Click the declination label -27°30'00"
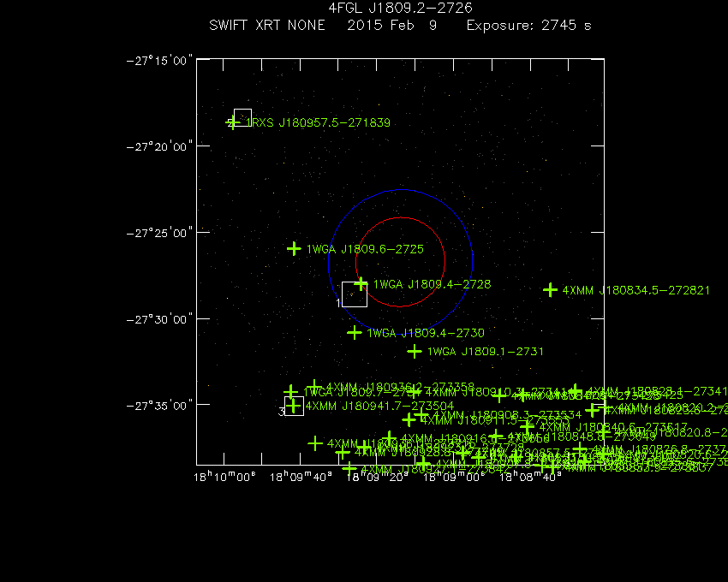728x582 pixels. pos(159,320)
